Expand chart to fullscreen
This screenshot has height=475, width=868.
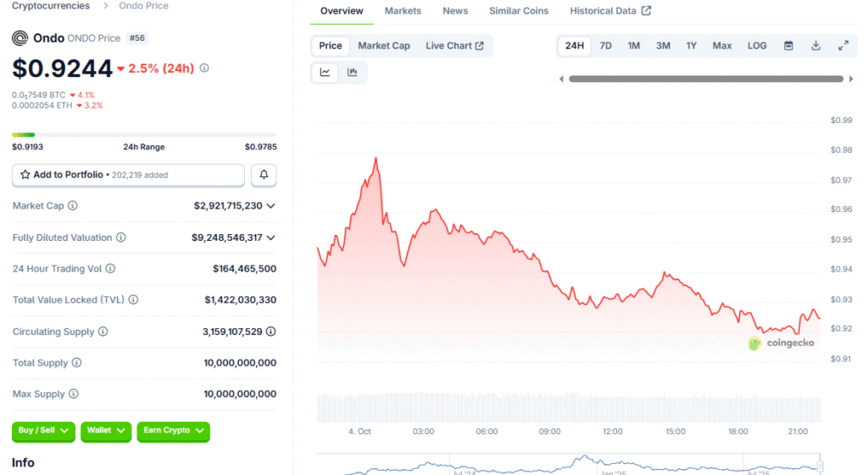[x=843, y=46]
